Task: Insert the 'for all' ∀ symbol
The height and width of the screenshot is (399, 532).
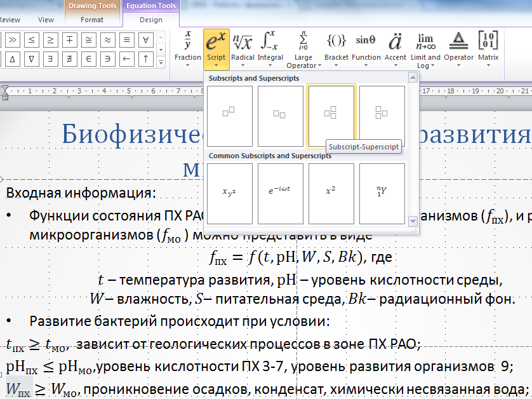Action: tap(146, 39)
